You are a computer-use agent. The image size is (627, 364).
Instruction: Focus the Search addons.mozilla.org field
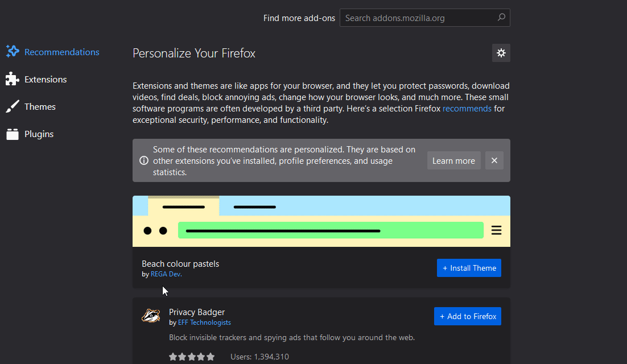[x=418, y=18]
